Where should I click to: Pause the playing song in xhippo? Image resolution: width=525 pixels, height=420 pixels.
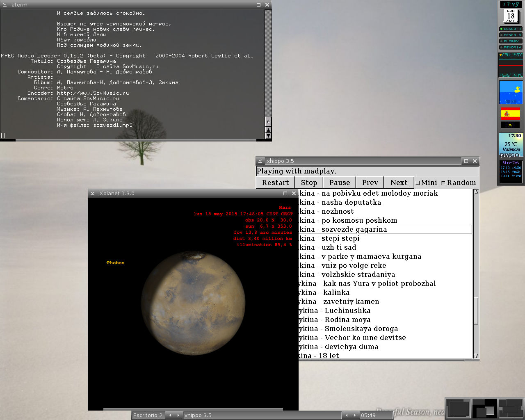point(340,183)
